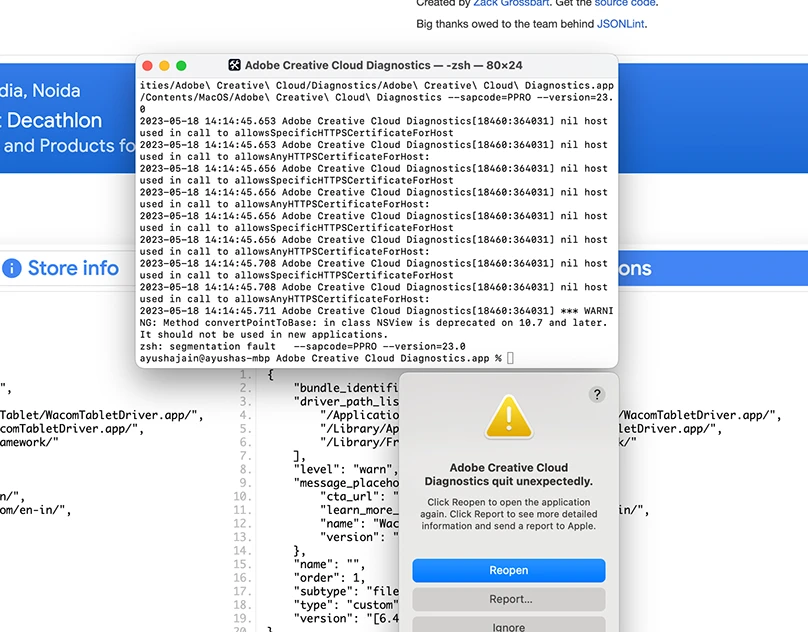Click the yellow warning triangle icon
The image size is (808, 632).
[508, 417]
